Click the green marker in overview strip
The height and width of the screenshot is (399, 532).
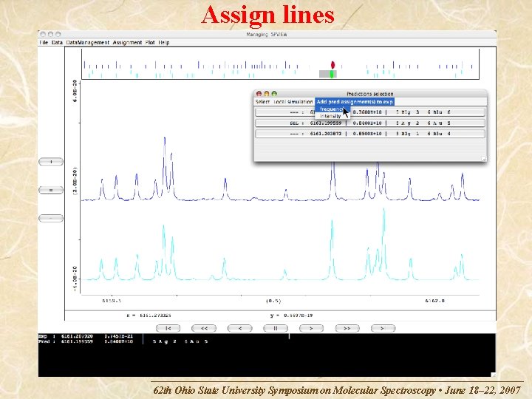click(332, 74)
